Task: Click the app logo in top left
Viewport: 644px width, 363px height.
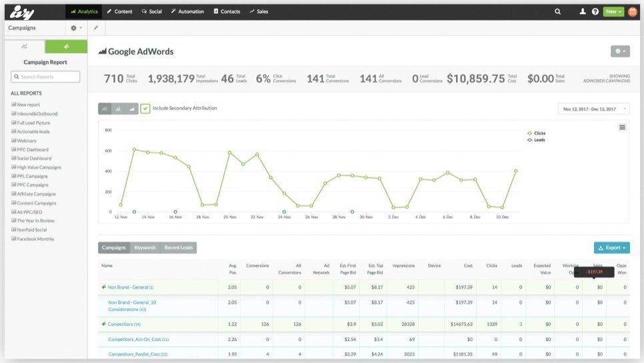Action: 22,12
